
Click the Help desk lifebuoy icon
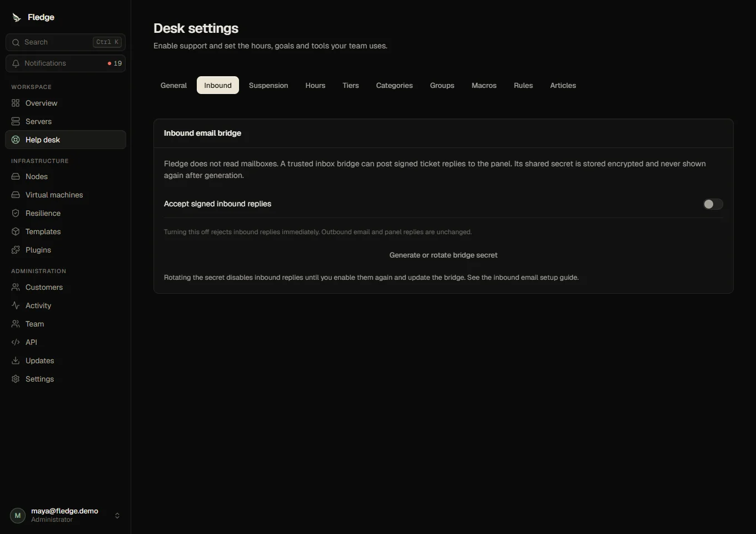tap(16, 140)
